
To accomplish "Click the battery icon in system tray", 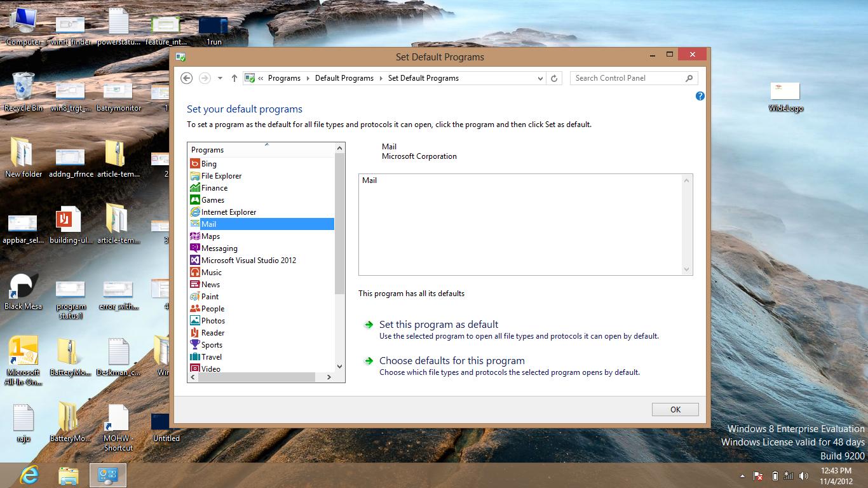I will [x=775, y=475].
